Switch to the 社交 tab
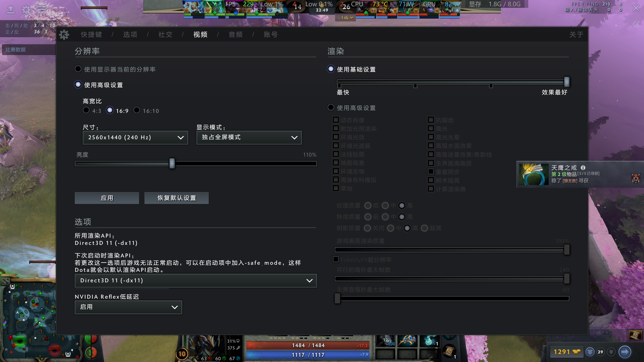 pos(165,34)
